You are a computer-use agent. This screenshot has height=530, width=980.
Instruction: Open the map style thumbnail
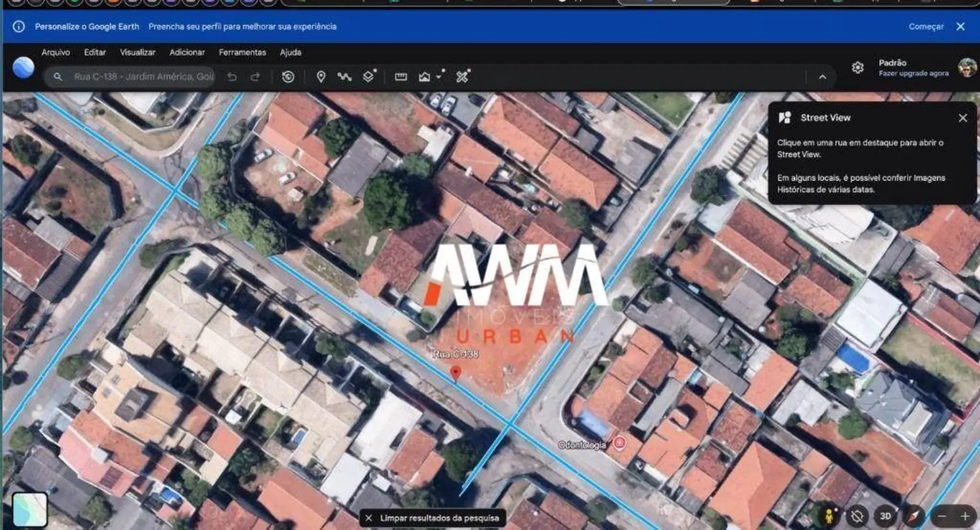click(30, 509)
